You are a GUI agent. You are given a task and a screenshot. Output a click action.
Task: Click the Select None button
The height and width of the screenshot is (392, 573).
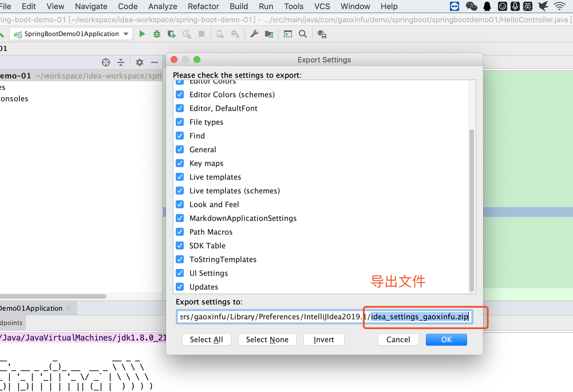267,340
